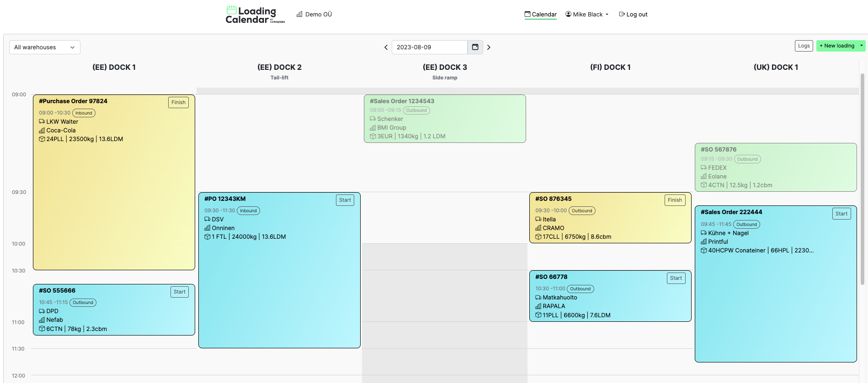The height and width of the screenshot is (383, 868).
Task: Start loading PO 12343KM
Action: pos(345,200)
